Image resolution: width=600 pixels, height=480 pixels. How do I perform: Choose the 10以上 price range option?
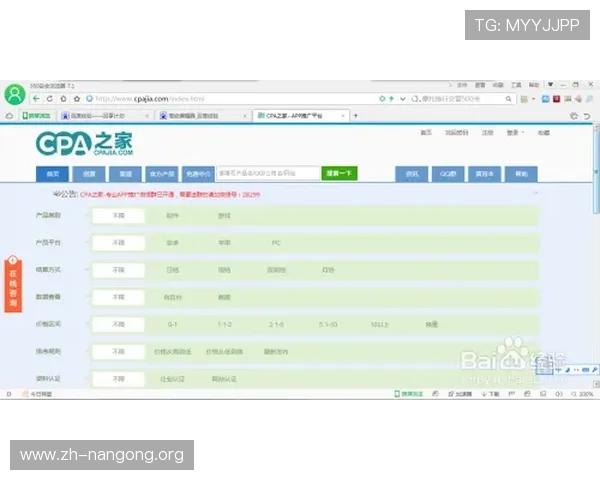(380, 325)
